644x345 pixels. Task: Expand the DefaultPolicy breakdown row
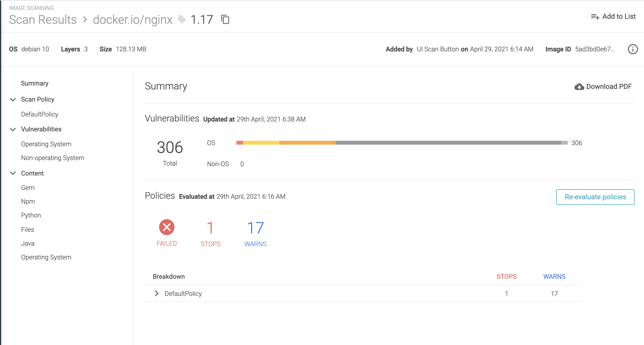click(x=157, y=293)
